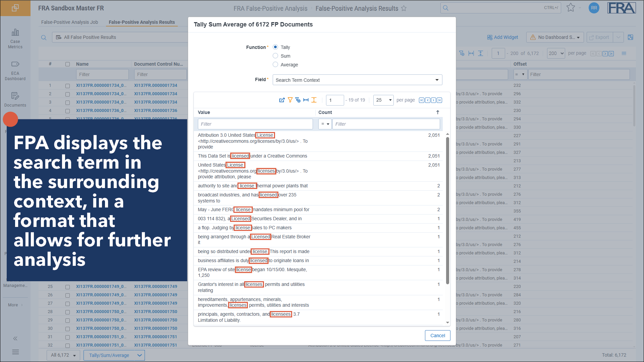Image resolution: width=644 pixels, height=362 pixels.
Task: Click the dialog scrollbar down arrow
Action: click(447, 323)
